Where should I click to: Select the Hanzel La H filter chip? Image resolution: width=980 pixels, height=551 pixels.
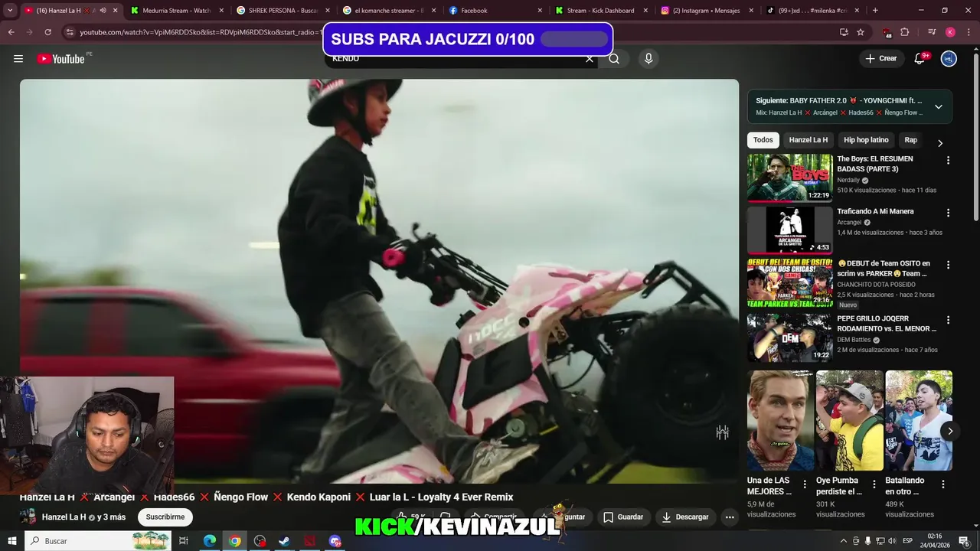coord(808,140)
